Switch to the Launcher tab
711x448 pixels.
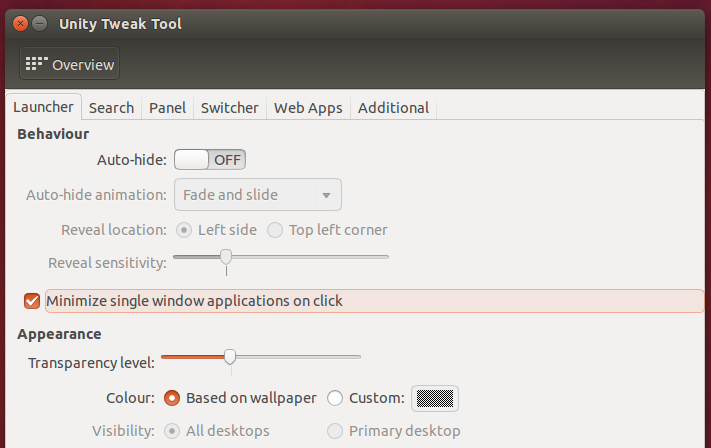(44, 107)
